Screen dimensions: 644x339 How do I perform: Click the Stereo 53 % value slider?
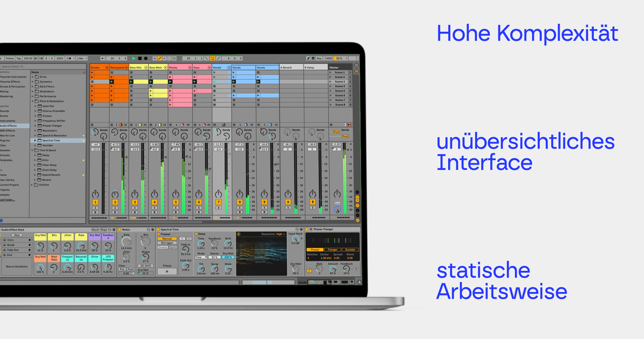[x=215, y=257]
